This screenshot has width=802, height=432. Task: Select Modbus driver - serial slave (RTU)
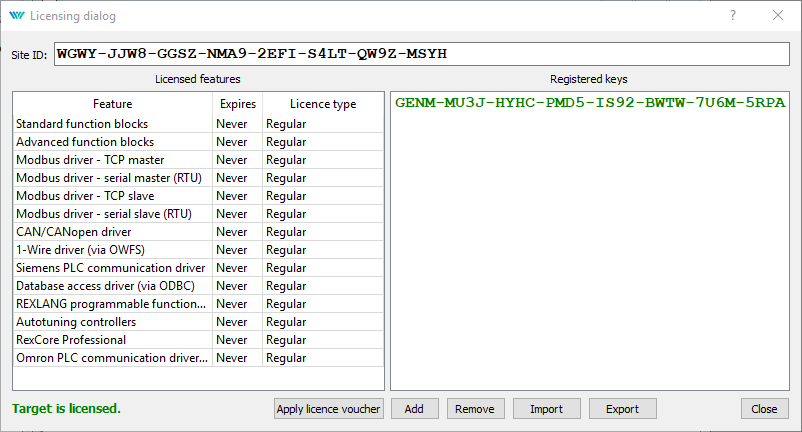click(198, 214)
